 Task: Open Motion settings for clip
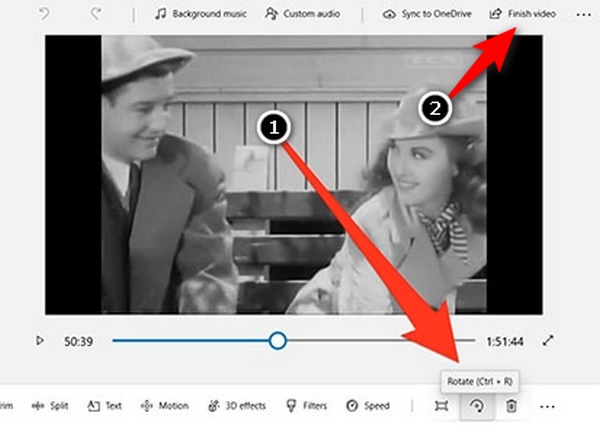click(165, 406)
